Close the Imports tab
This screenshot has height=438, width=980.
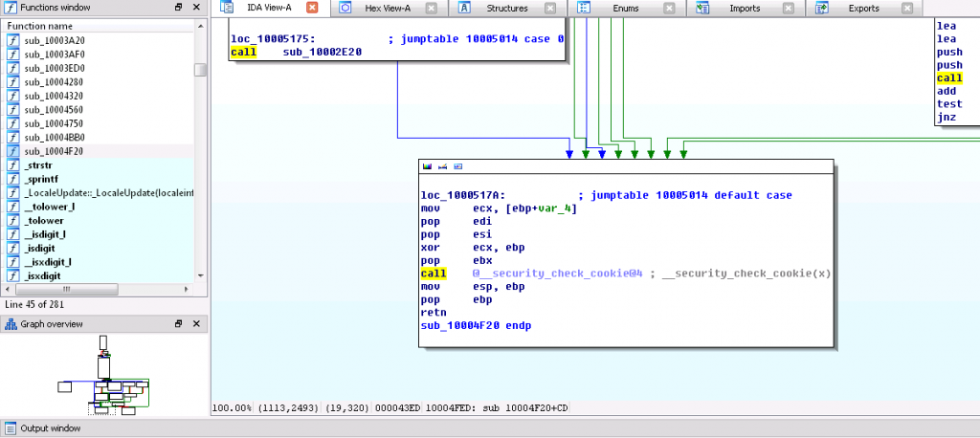tap(788, 8)
